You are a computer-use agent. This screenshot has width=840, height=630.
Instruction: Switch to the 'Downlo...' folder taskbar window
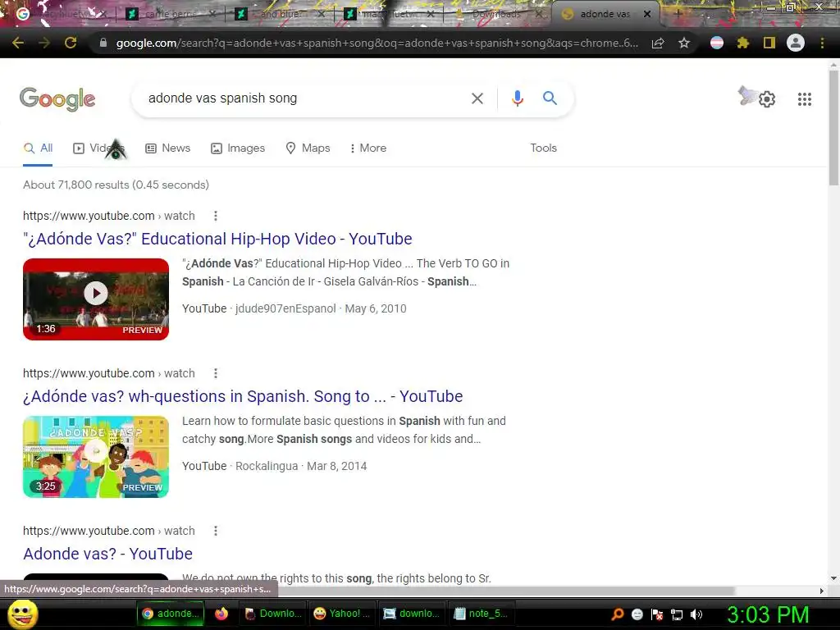pos(272,614)
